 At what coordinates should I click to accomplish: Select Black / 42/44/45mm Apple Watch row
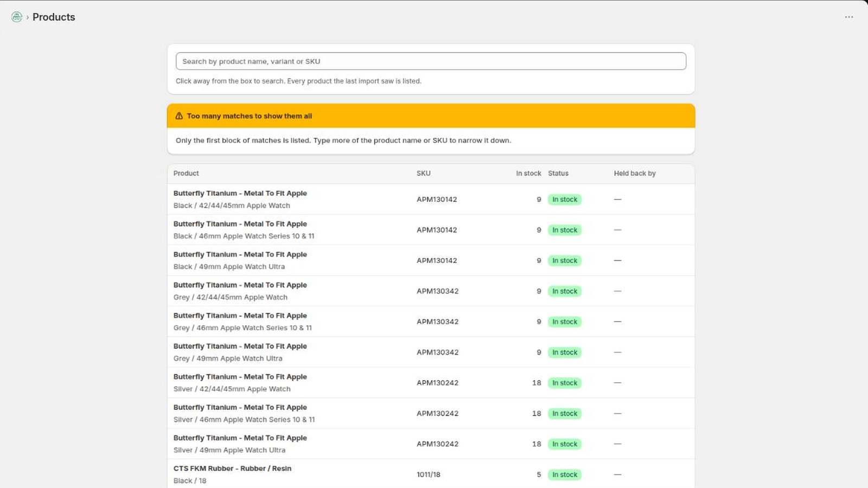pyautogui.click(x=431, y=200)
